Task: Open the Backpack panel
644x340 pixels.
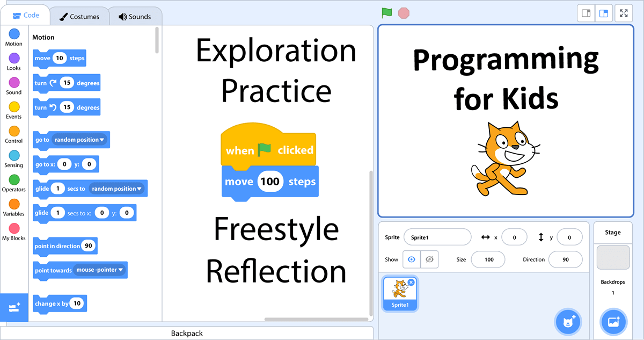Action: click(x=186, y=333)
